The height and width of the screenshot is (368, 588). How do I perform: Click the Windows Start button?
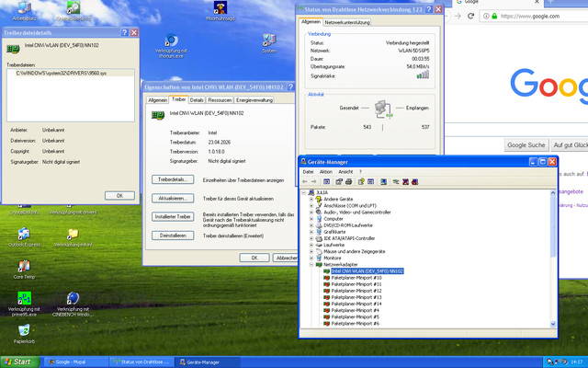pos(19,362)
